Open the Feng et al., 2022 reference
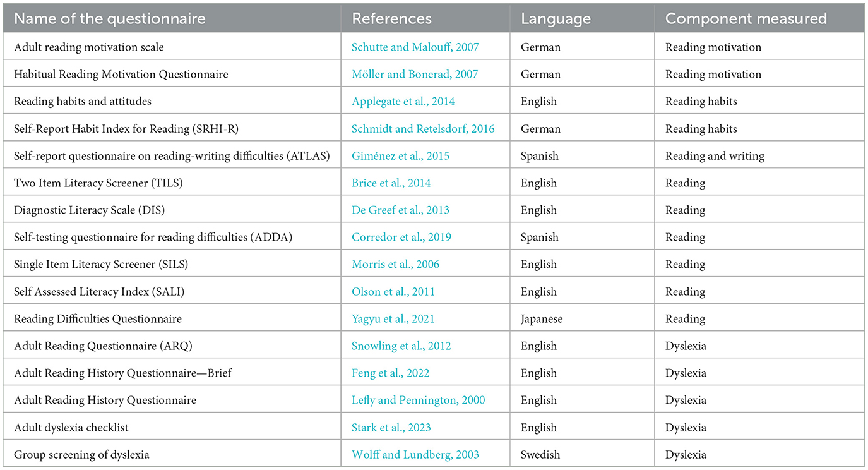The image size is (868, 470). point(391,373)
